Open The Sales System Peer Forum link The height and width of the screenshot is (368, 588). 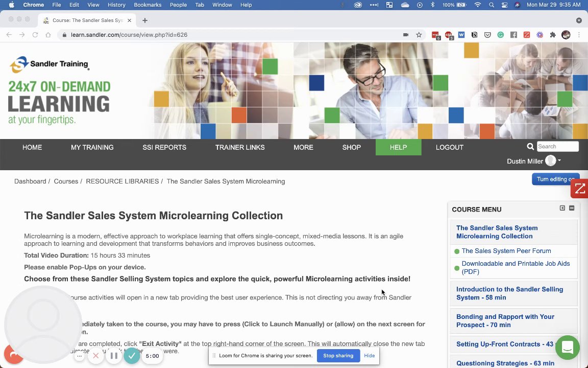(506, 251)
